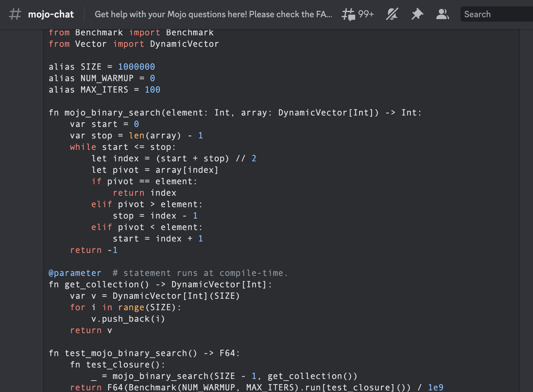The width and height of the screenshot is (533, 392).
Task: Click the 'while start <= stop' line
Action: pos(123,147)
